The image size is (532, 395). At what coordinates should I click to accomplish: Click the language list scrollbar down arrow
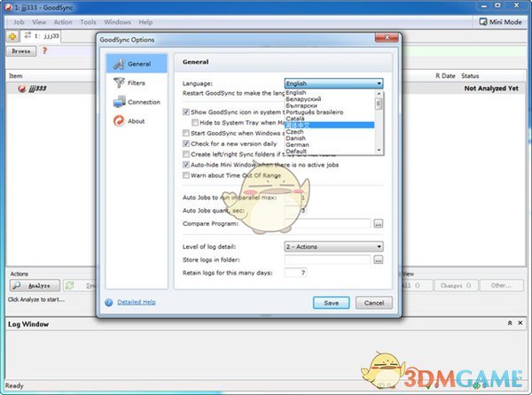[x=379, y=150]
